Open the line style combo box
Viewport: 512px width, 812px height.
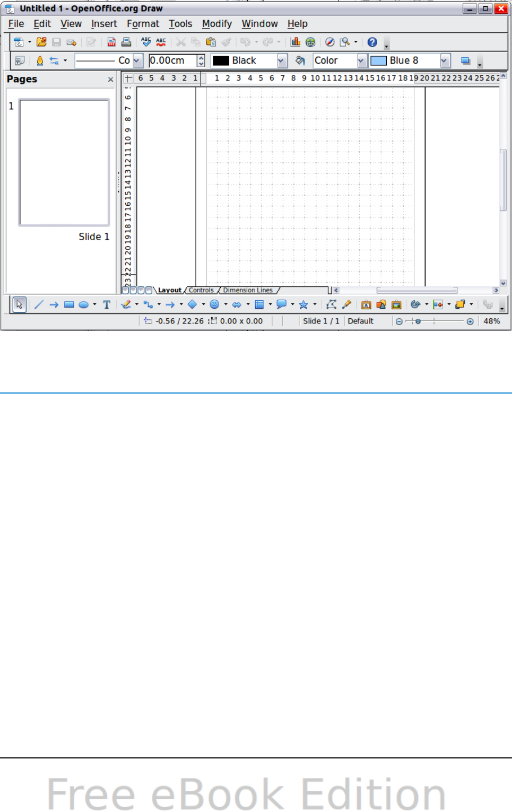[x=109, y=61]
